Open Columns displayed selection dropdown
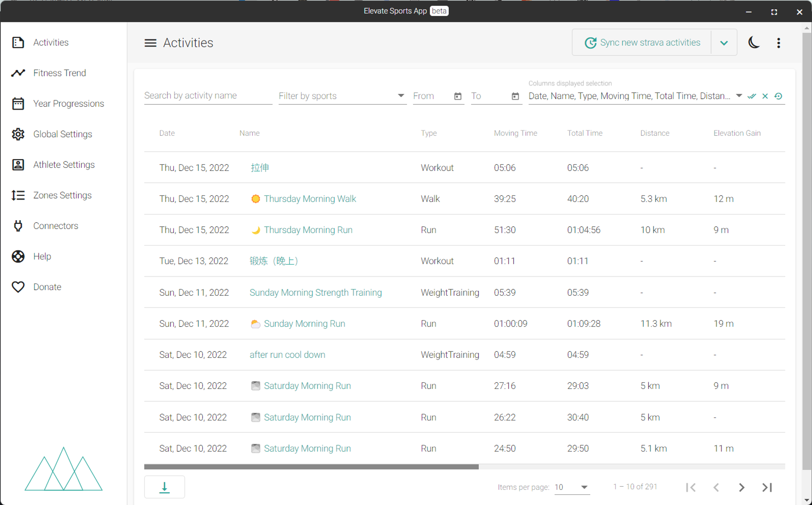The height and width of the screenshot is (505, 812). click(635, 96)
